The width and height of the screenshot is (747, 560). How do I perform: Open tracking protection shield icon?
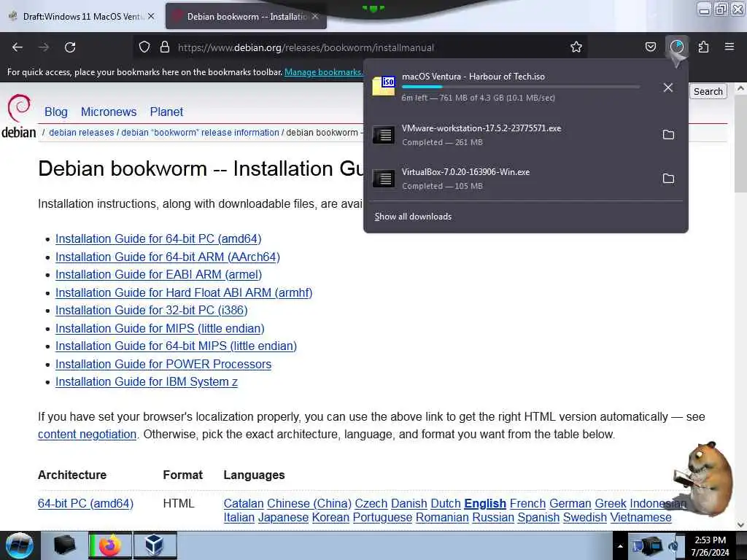pos(144,47)
